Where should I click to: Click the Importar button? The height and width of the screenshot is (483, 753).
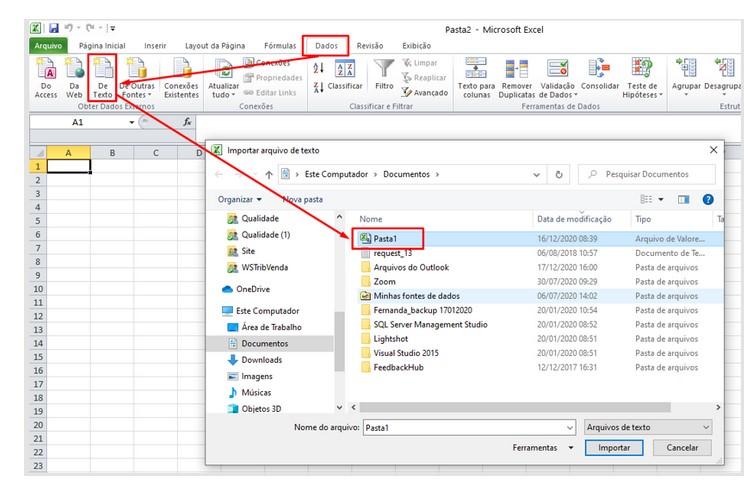click(x=614, y=447)
